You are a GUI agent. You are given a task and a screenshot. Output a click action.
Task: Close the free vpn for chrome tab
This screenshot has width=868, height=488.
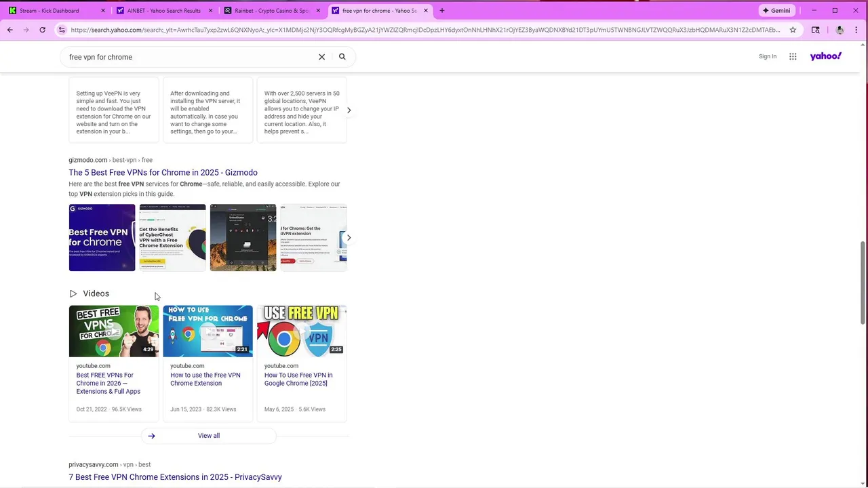pyautogui.click(x=426, y=11)
